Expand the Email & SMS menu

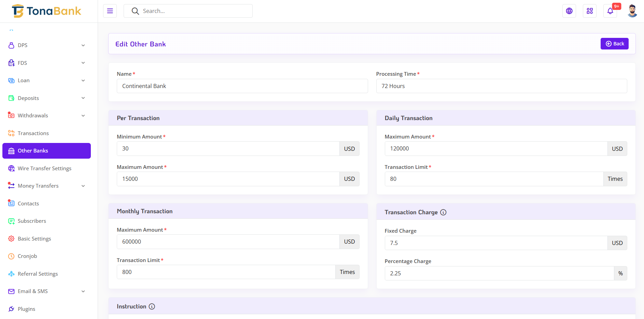pos(83,291)
